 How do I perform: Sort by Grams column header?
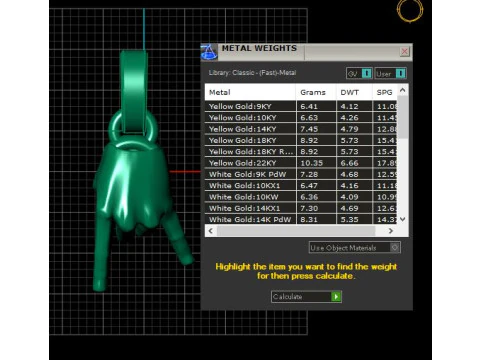[316, 92]
